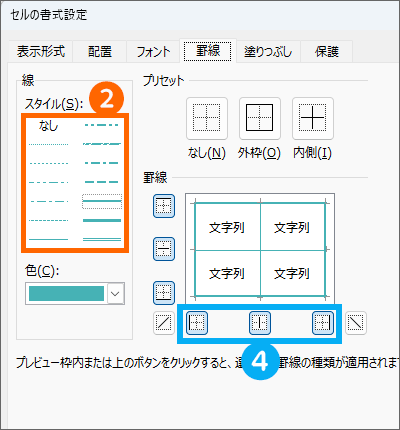Click the teal color swatch
The height and width of the screenshot is (430, 400).
[x=66, y=294]
